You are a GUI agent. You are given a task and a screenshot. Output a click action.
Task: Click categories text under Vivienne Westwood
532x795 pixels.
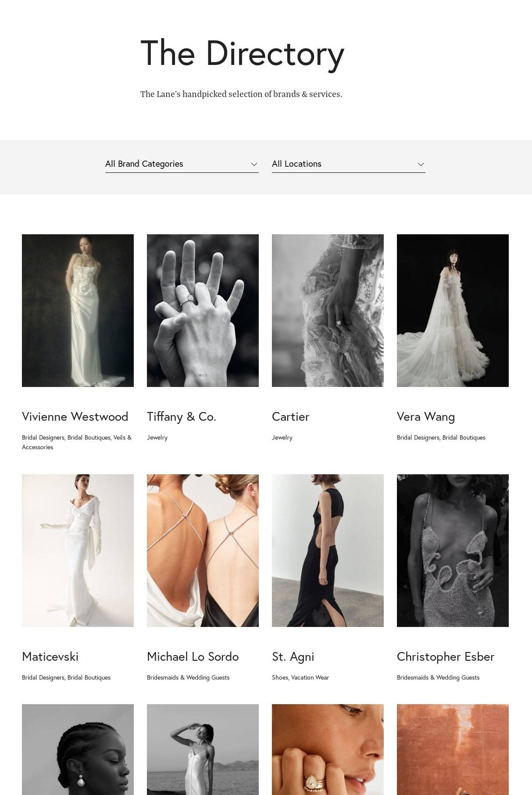pyautogui.click(x=77, y=442)
